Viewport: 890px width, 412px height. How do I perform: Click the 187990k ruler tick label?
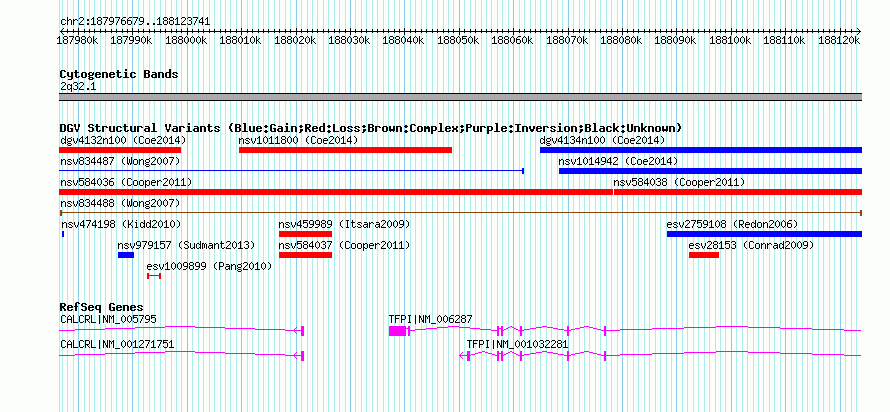coord(131,41)
